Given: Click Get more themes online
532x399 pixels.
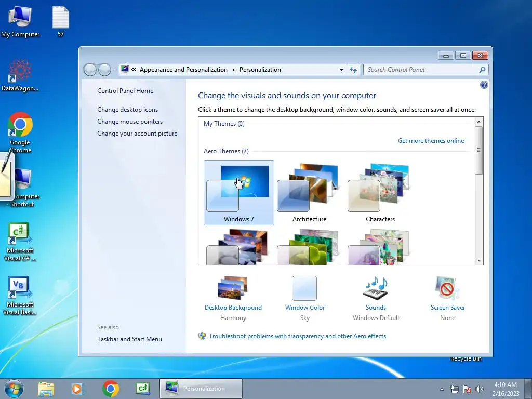Looking at the screenshot, I should coord(431,140).
